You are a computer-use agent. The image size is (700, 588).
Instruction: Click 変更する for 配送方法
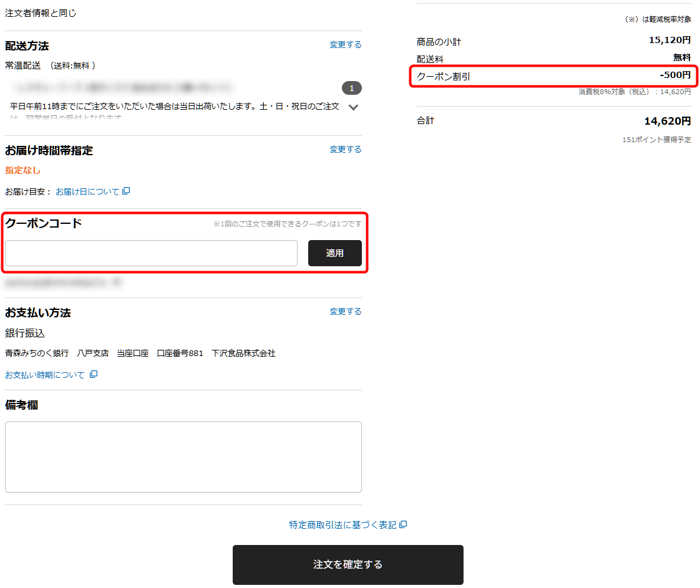click(x=346, y=45)
